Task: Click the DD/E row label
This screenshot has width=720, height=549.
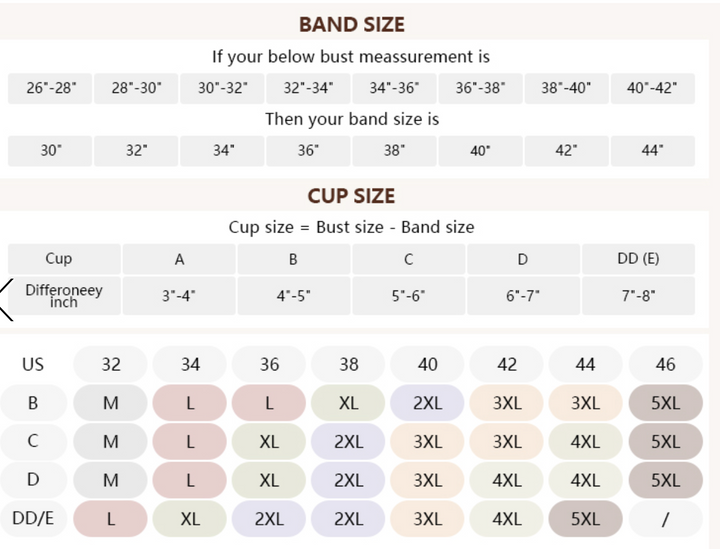Action: tap(33, 518)
